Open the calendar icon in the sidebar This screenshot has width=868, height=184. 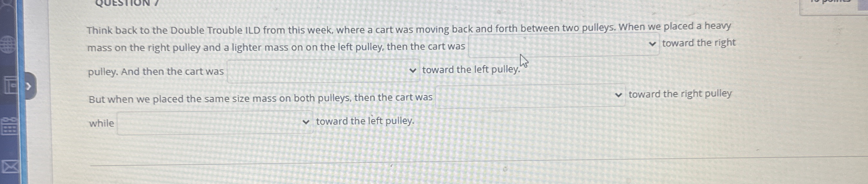(9, 126)
